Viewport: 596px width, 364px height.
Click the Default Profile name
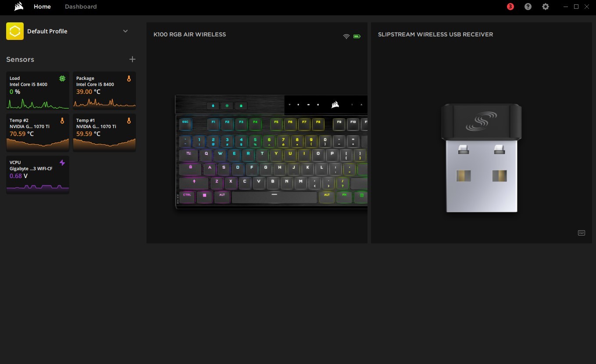[47, 31]
